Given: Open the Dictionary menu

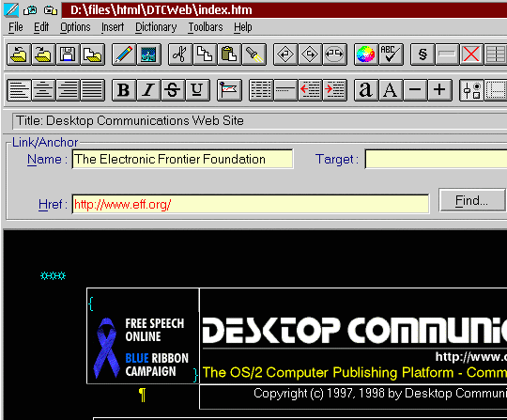Looking at the screenshot, I should (156, 27).
